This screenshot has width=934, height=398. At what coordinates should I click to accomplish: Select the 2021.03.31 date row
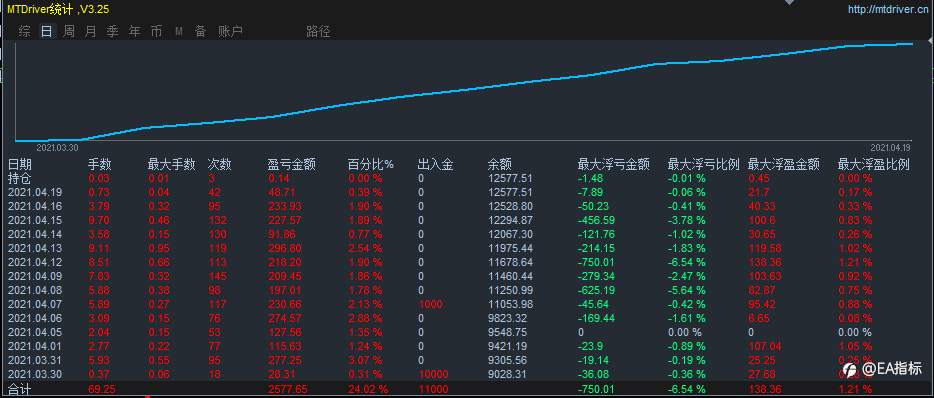pos(35,360)
